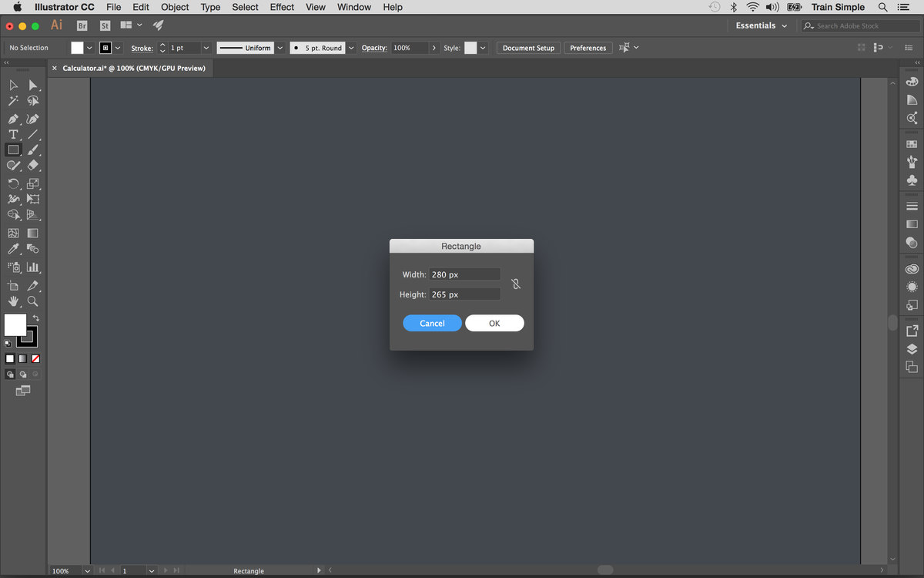The image size is (924, 578).
Task: Select the Eyedropper tool
Action: click(x=13, y=249)
